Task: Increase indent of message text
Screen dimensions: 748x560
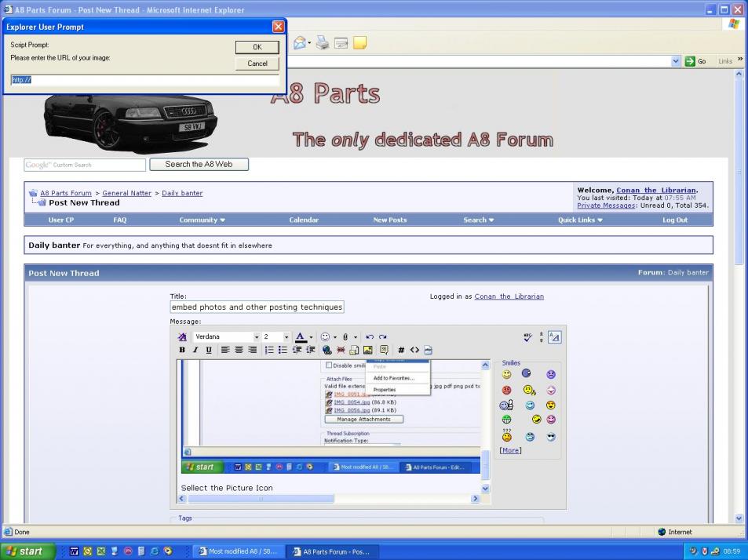Action: [x=310, y=350]
